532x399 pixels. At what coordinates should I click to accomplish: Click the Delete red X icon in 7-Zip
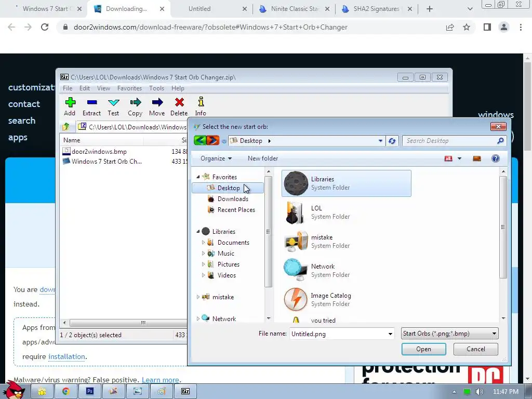click(x=179, y=102)
